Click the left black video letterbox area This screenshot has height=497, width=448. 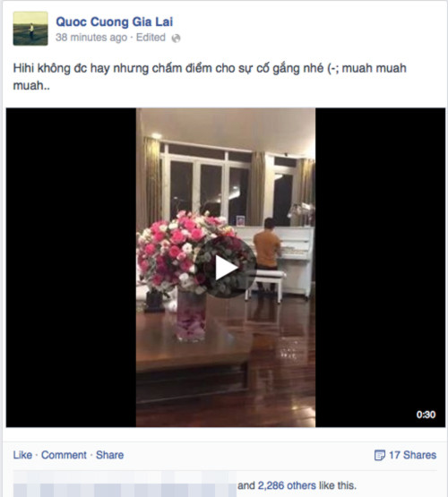pos(71,268)
